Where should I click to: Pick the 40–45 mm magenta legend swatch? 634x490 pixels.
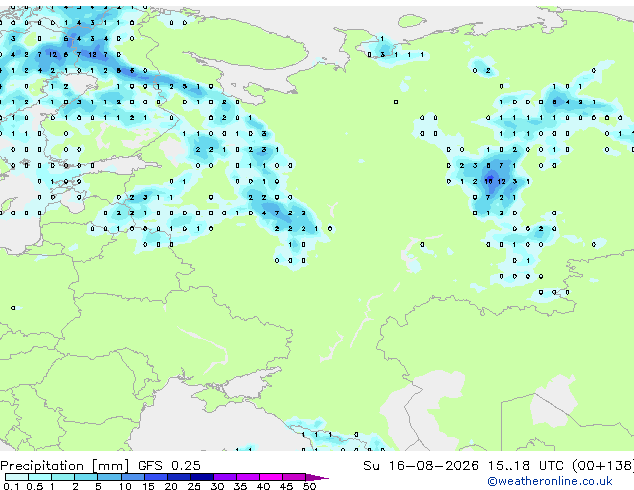click(x=271, y=477)
